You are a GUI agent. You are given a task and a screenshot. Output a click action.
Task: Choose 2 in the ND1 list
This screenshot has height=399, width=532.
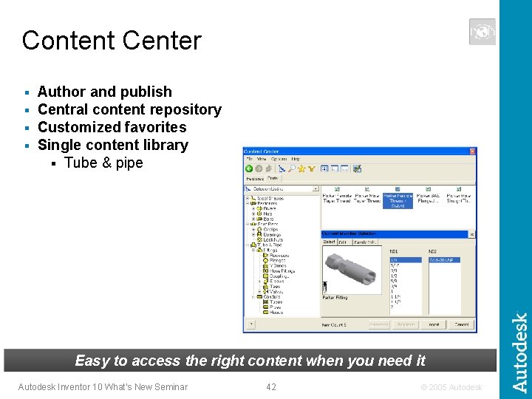392,307
